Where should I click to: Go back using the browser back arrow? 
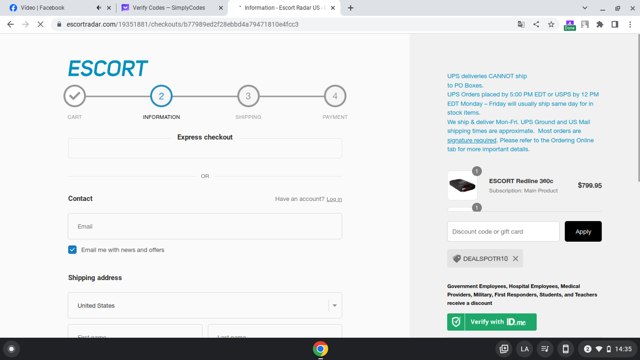tap(11, 24)
